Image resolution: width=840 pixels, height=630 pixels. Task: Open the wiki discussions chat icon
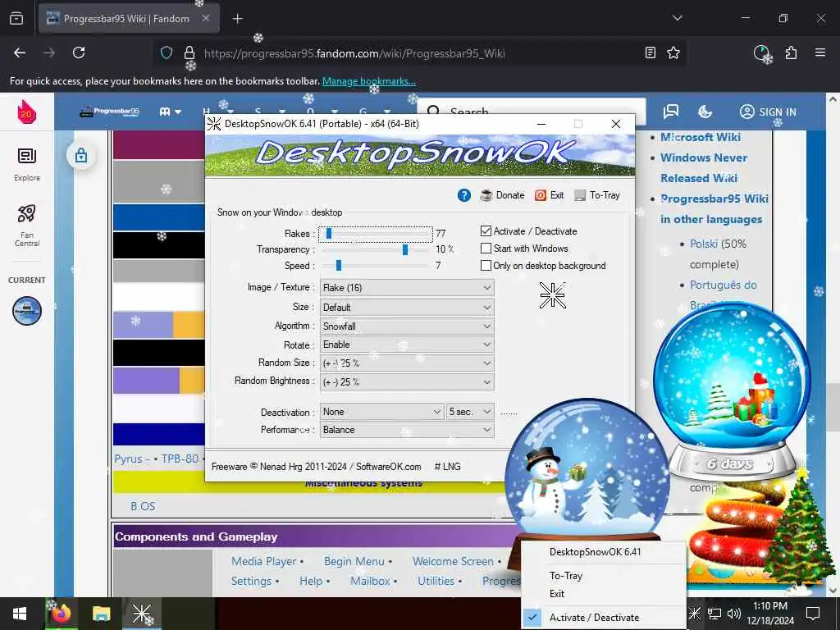pyautogui.click(x=671, y=112)
